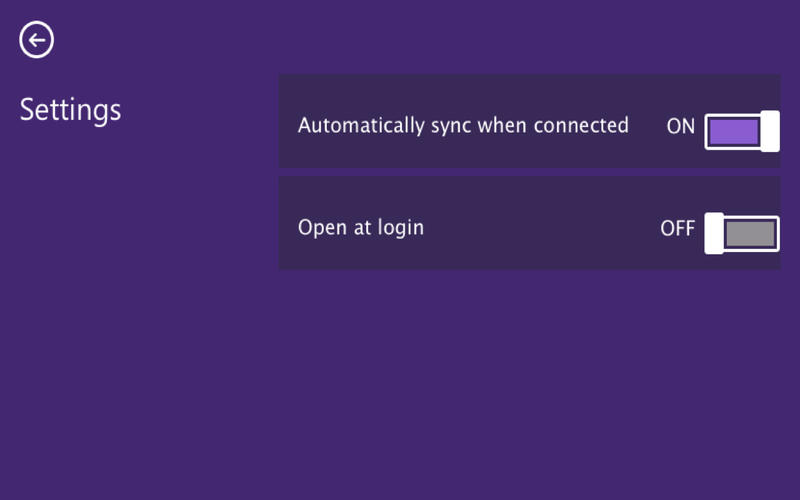Go back using the circled arrow icon
800x500 pixels.
pos(37,40)
